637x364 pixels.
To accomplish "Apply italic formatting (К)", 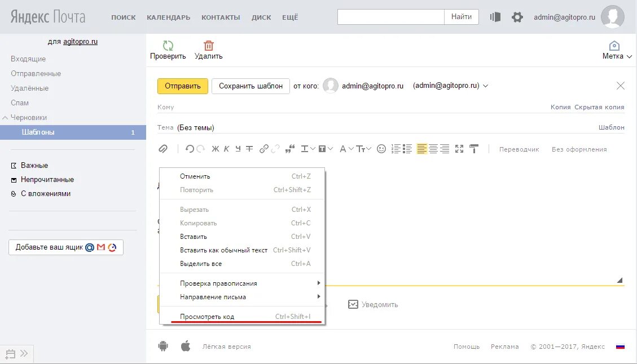I will click(x=227, y=149).
